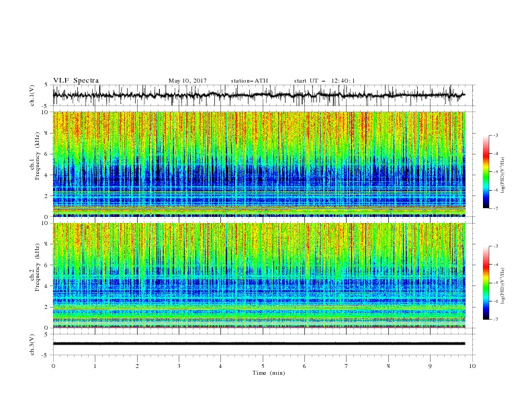Click the 'VLF Spectra' title text

click(76, 81)
